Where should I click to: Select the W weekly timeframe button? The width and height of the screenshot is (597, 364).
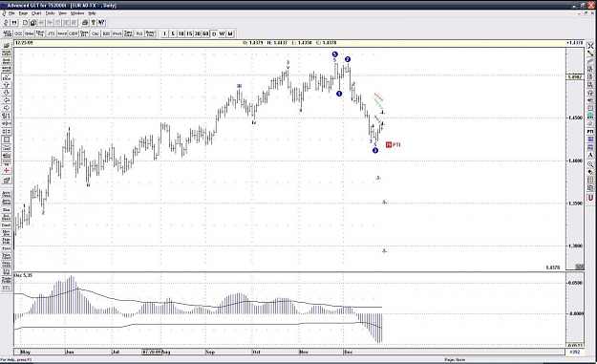tap(222, 33)
